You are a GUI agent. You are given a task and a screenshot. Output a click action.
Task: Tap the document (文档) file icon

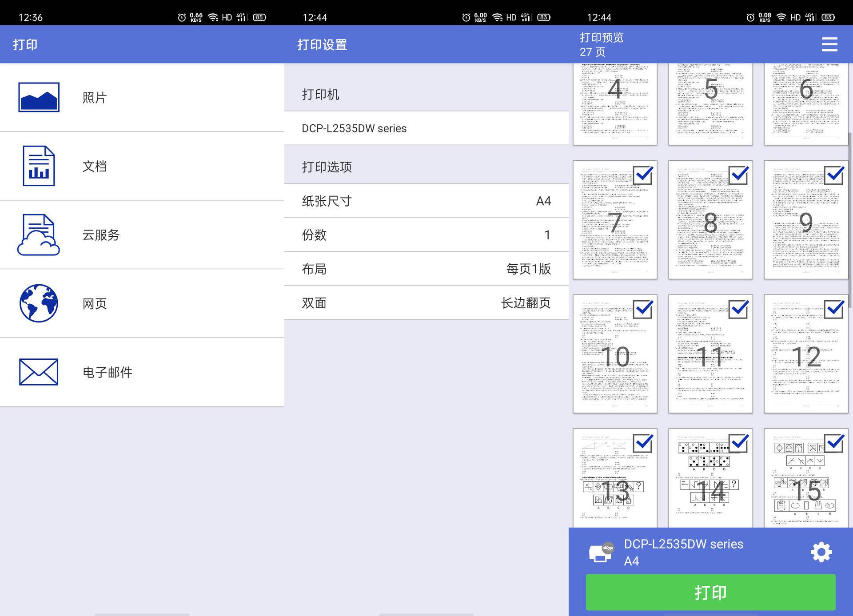click(39, 166)
